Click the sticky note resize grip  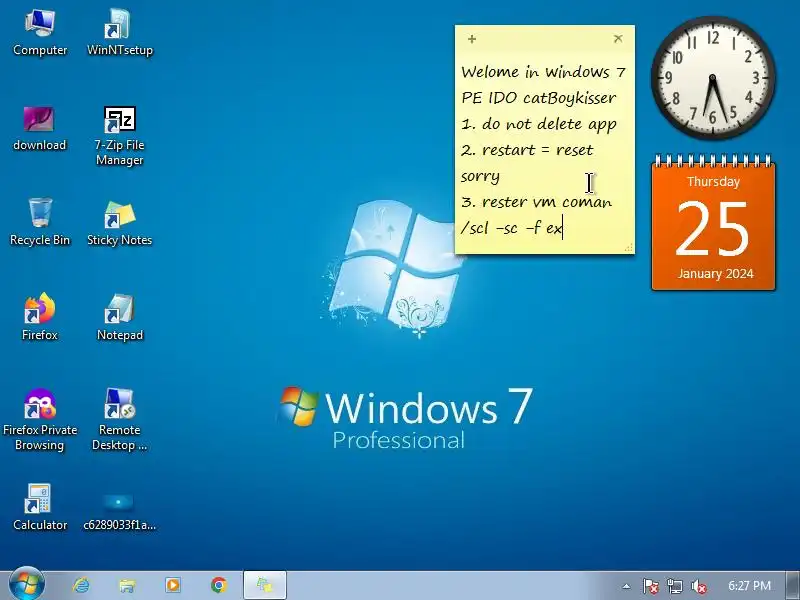[x=629, y=247]
